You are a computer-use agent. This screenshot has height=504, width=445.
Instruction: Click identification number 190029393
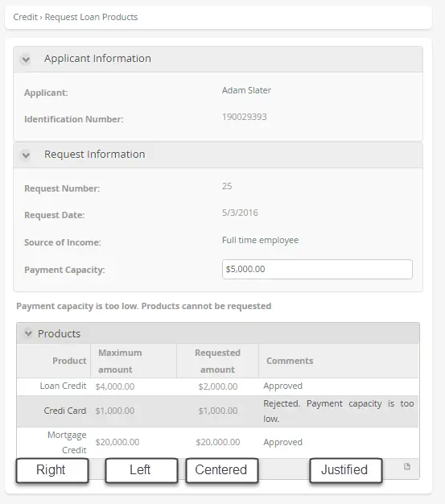(244, 117)
